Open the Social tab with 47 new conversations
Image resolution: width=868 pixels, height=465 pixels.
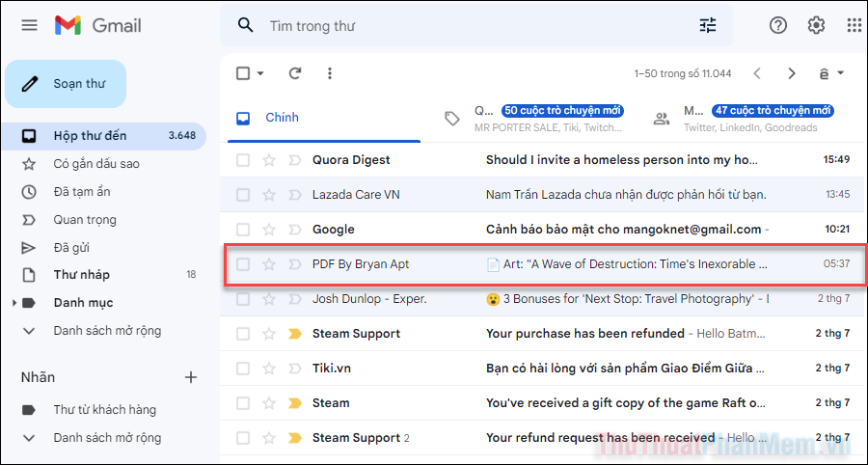tap(744, 118)
